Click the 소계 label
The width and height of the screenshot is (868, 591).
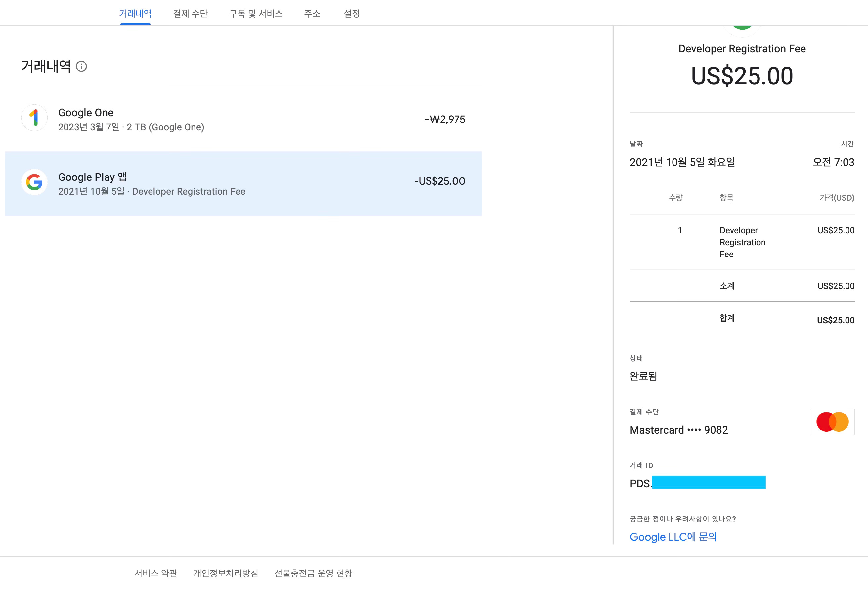point(727,286)
